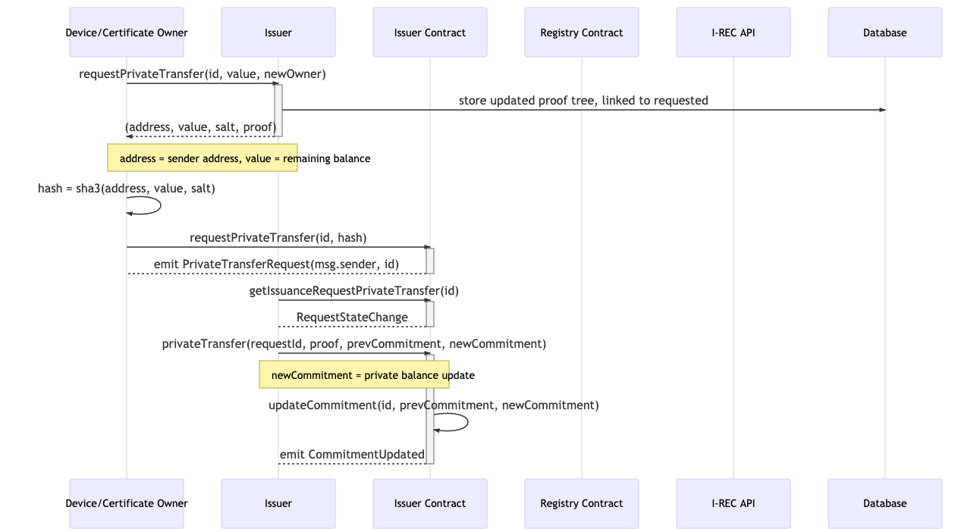Click the top I-REC API participant box

tap(733, 33)
